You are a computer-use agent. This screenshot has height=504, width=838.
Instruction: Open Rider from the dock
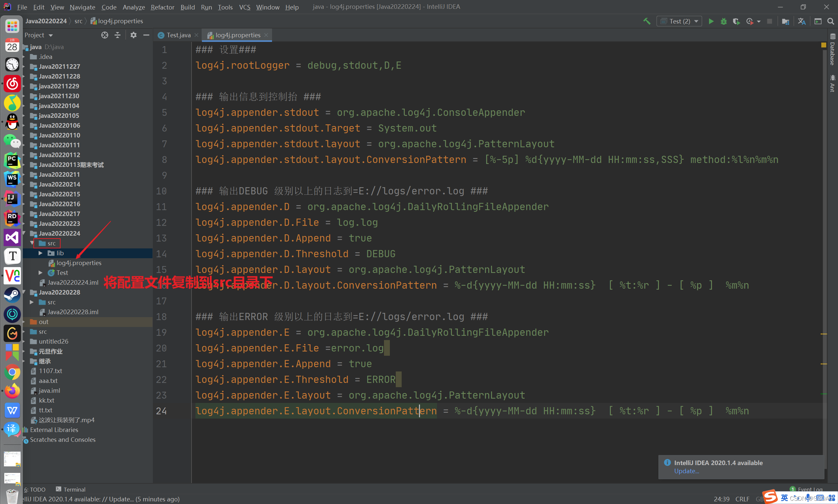[12, 218]
